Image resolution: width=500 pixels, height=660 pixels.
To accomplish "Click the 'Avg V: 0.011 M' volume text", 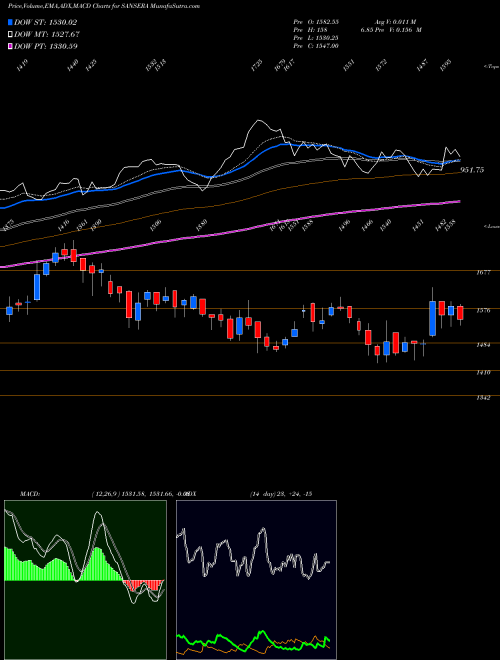I will point(396,21).
